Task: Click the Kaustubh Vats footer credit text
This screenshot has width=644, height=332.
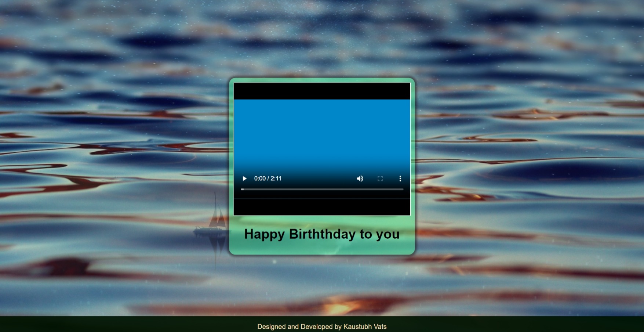Action: click(x=322, y=326)
